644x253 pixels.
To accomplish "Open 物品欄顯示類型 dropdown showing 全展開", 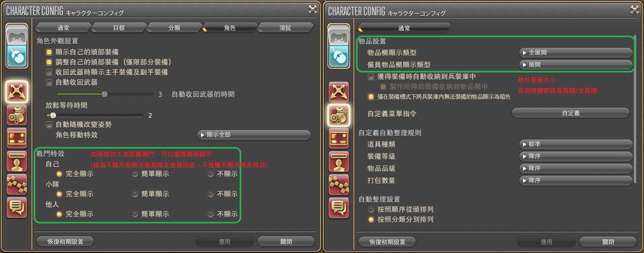I will coord(576,53).
